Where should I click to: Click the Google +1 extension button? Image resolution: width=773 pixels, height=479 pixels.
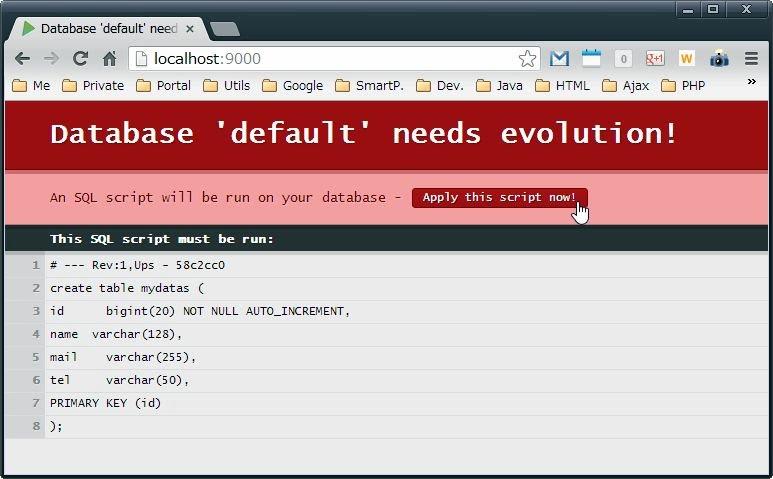(x=655, y=59)
